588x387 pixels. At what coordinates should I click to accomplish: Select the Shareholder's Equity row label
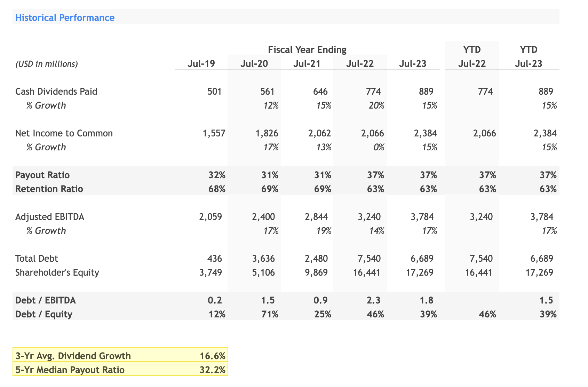click(x=57, y=273)
